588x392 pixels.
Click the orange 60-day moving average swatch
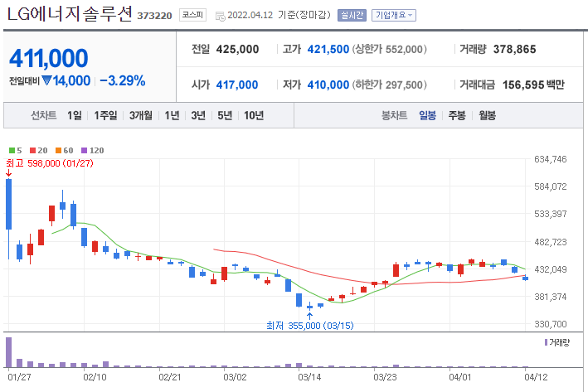click(59, 151)
